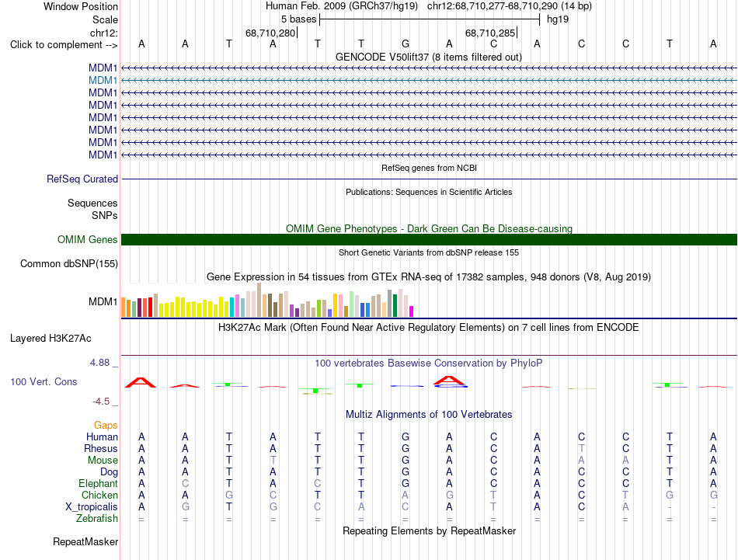Click the 'RefSeq genes from NCBI' title
The height and width of the screenshot is (560, 738).
point(429,168)
